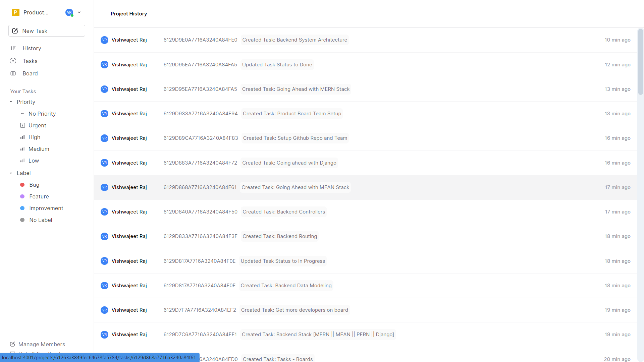
Task: Select the Tasks icon in sidebar
Action: pyautogui.click(x=13, y=61)
